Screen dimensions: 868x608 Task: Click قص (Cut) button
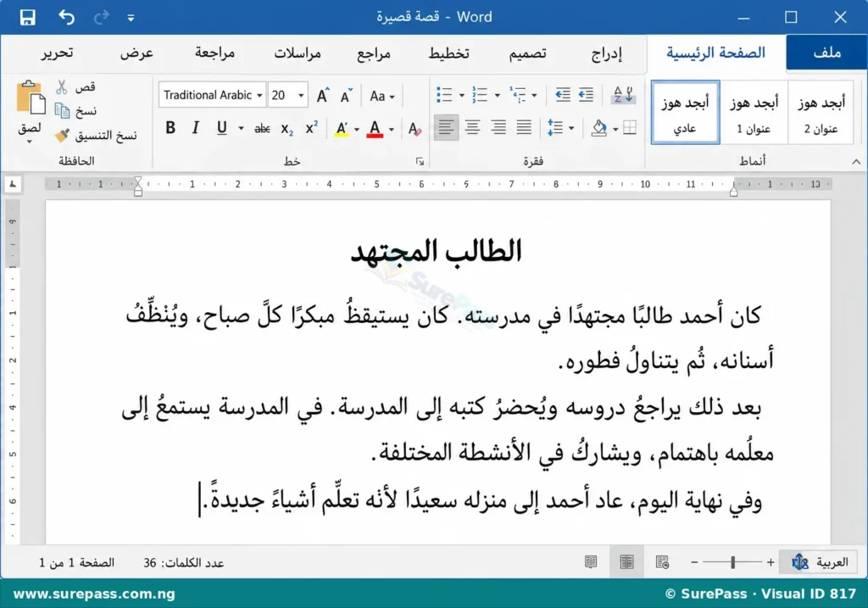point(75,87)
